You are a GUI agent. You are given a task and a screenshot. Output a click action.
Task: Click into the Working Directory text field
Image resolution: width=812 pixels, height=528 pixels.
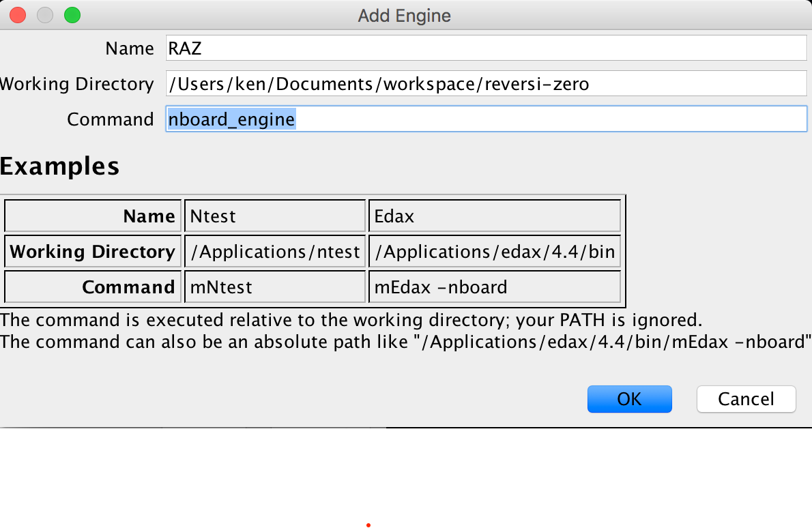486,84
